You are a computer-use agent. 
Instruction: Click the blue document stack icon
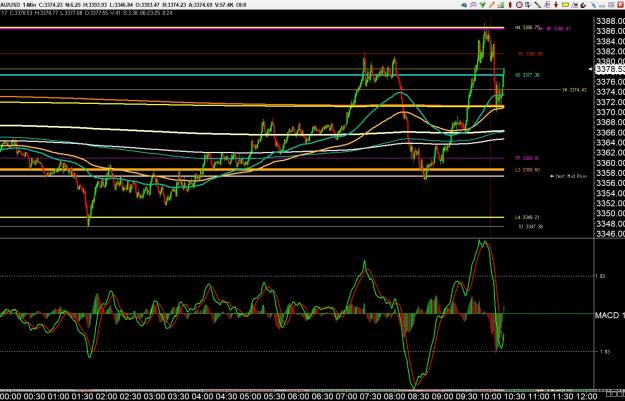[547, 5]
